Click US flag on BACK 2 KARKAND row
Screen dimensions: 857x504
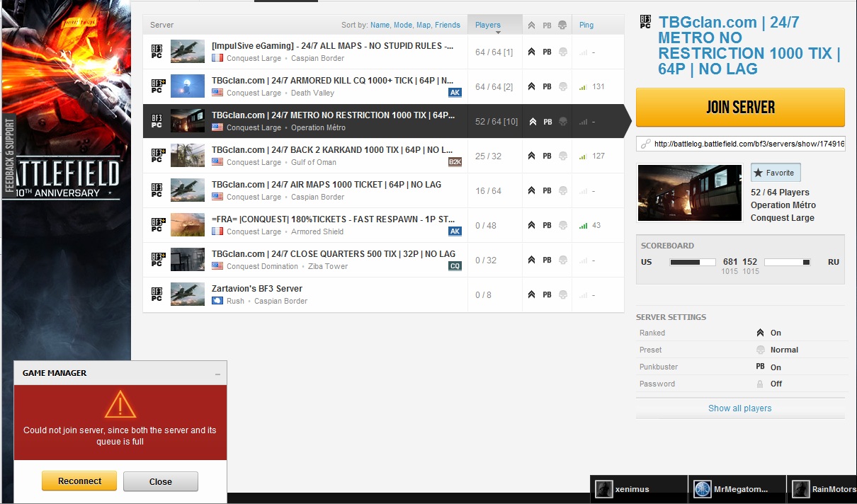tap(217, 162)
